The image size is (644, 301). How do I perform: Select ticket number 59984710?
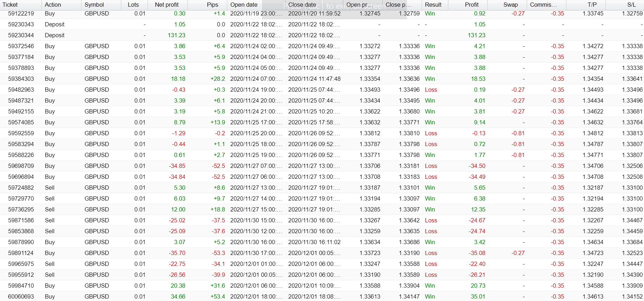tap(21, 286)
